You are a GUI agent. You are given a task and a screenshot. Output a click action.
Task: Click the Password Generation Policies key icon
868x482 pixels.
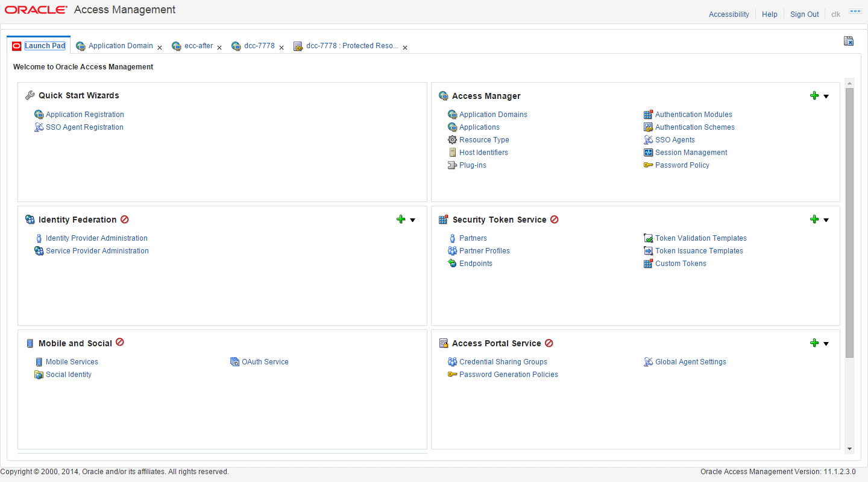click(x=453, y=375)
